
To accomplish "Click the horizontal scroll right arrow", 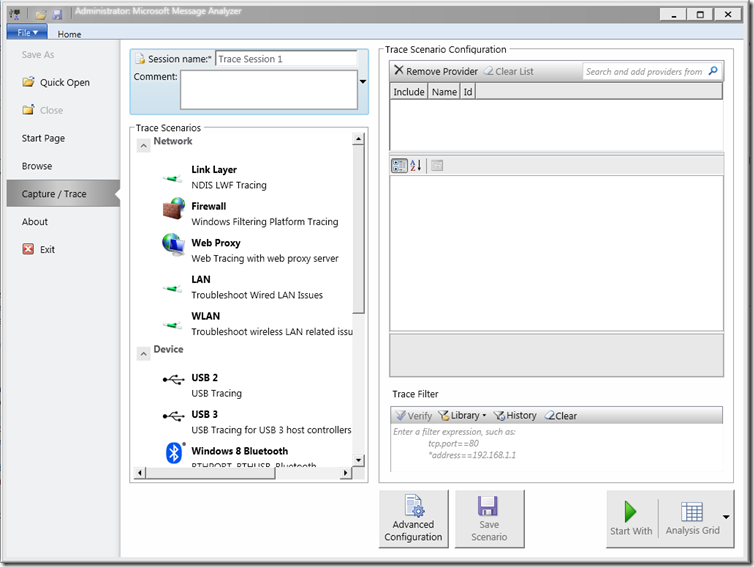I will click(x=346, y=473).
